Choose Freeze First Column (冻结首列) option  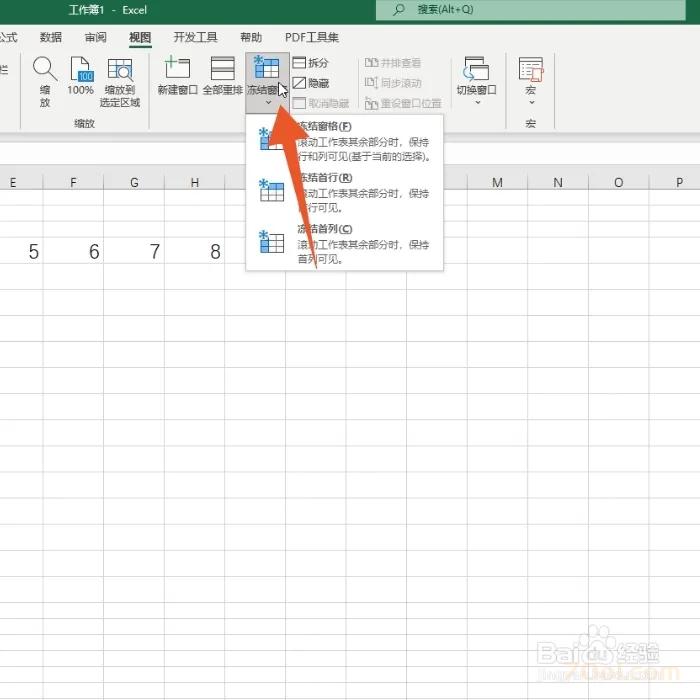point(345,244)
